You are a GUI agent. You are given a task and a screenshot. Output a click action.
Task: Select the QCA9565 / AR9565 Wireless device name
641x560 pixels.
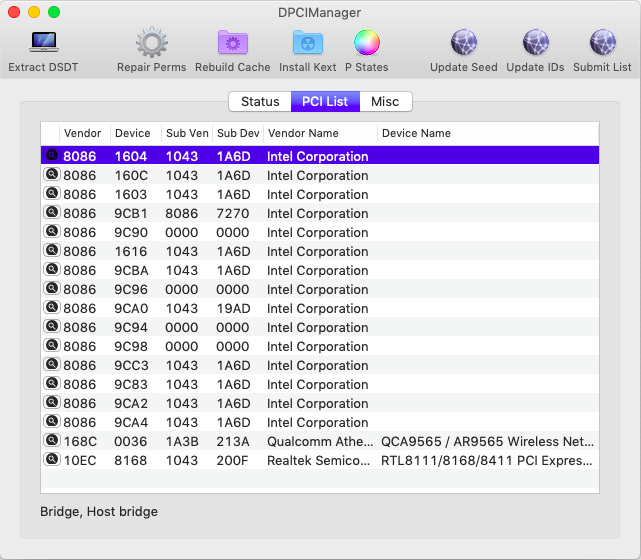click(487, 441)
